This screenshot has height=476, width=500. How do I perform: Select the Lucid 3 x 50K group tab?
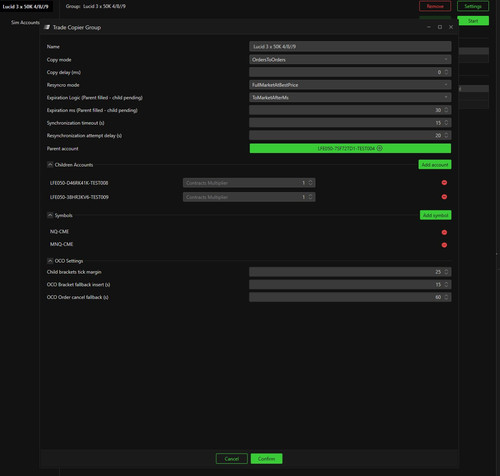coord(26,6)
